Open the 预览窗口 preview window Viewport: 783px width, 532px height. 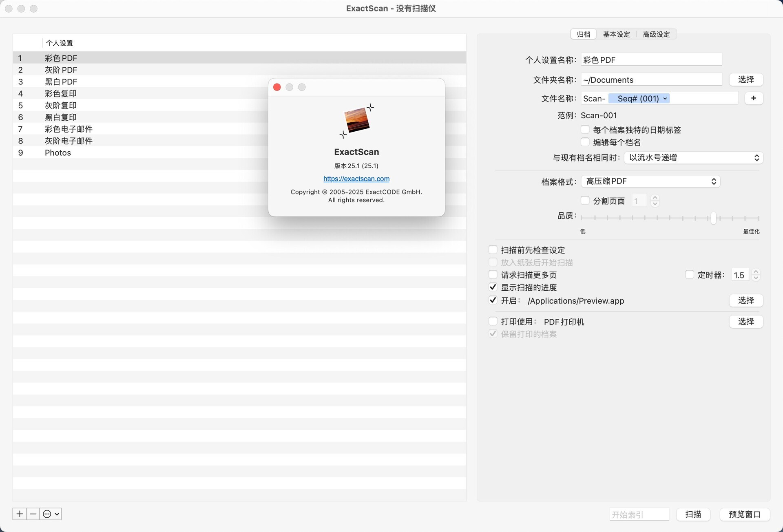[x=744, y=514]
